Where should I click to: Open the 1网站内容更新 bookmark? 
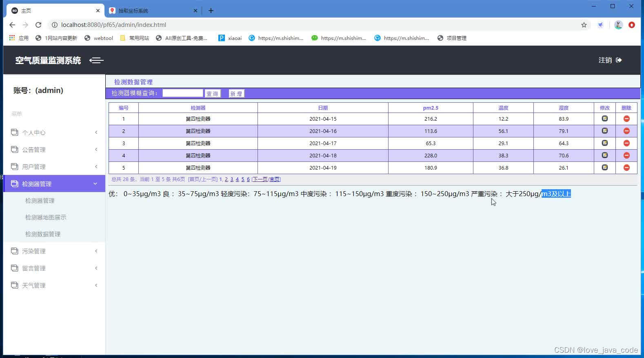pyautogui.click(x=56, y=38)
